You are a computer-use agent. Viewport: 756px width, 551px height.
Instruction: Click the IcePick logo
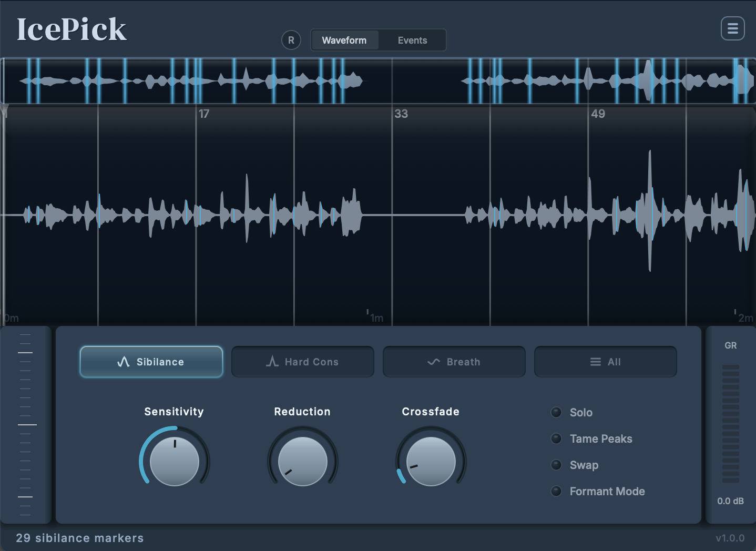point(71,29)
